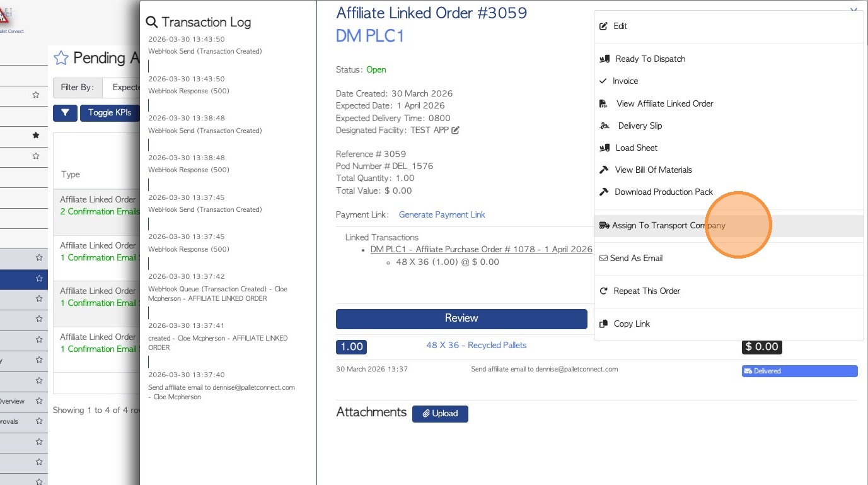Click the edit pencil icon beside TEST APP
Image resolution: width=868 pixels, height=485 pixels.
(x=456, y=131)
